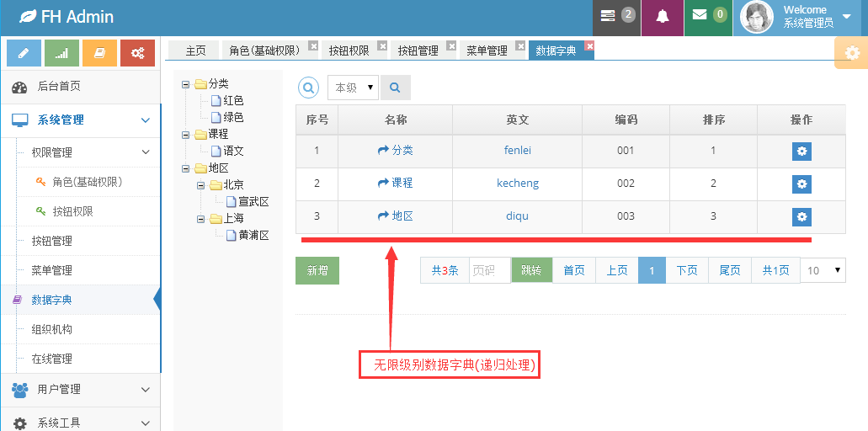Open 在线管理 in the sidebar

tap(52, 359)
